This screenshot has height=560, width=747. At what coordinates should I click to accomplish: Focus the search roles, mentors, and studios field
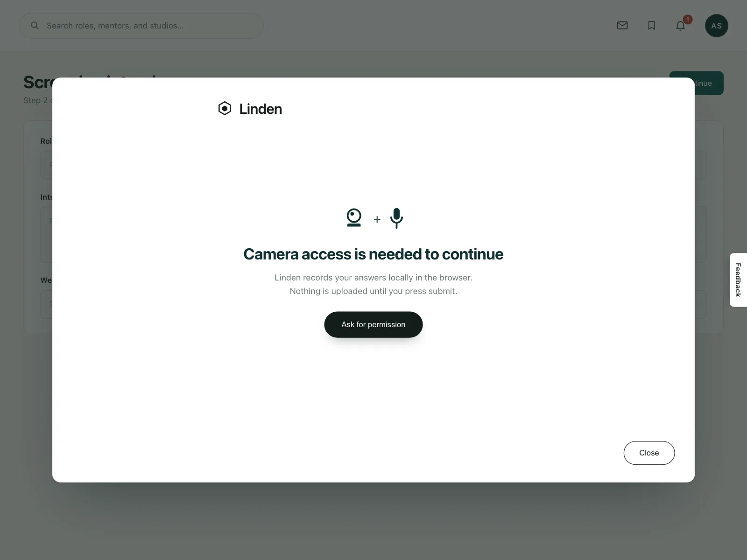[x=141, y=26]
